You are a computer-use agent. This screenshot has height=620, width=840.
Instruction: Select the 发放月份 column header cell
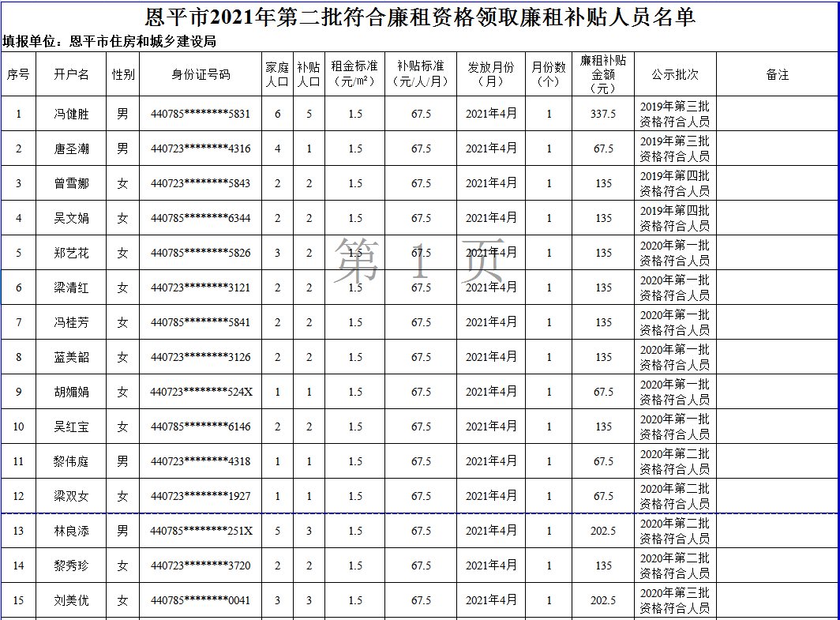(490, 73)
